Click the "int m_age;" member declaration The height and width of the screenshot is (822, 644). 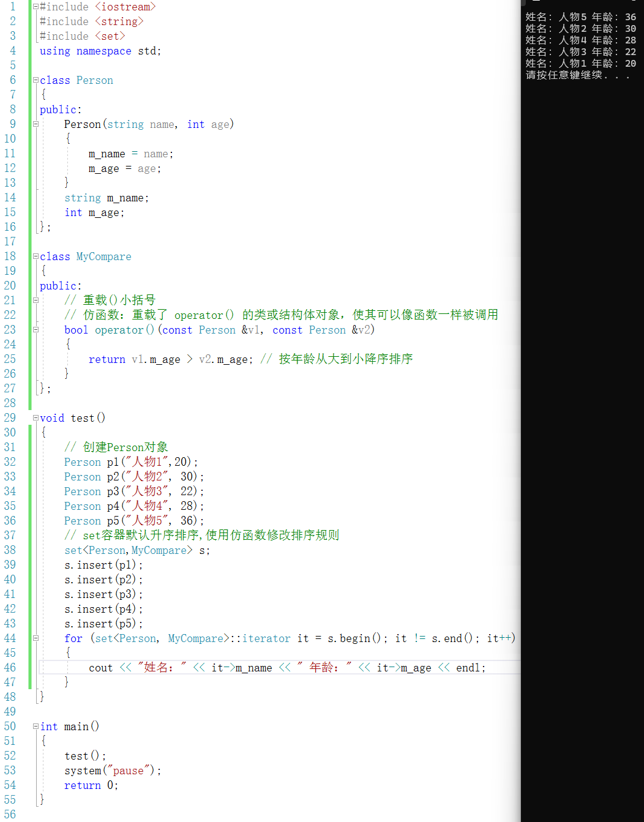tap(94, 212)
